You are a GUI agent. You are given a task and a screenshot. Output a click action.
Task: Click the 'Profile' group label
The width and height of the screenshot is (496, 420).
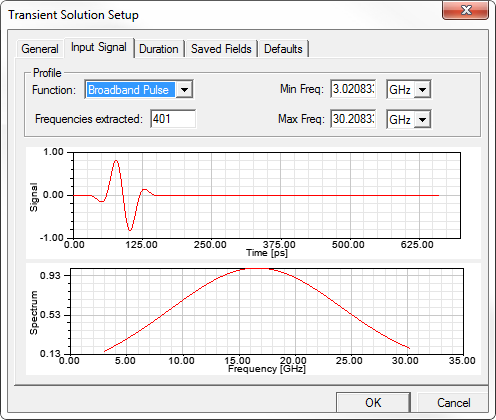[x=47, y=73]
